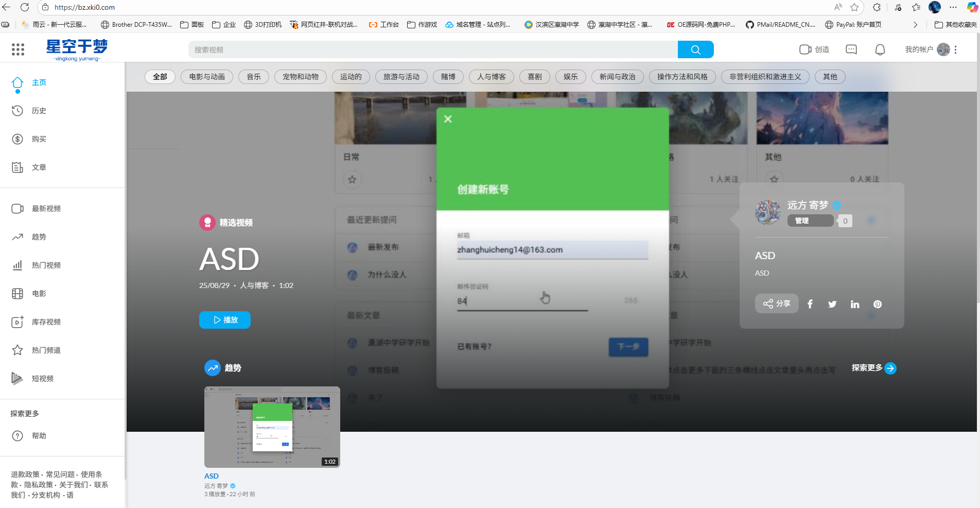Select the 电影与动画 category tab

point(207,77)
